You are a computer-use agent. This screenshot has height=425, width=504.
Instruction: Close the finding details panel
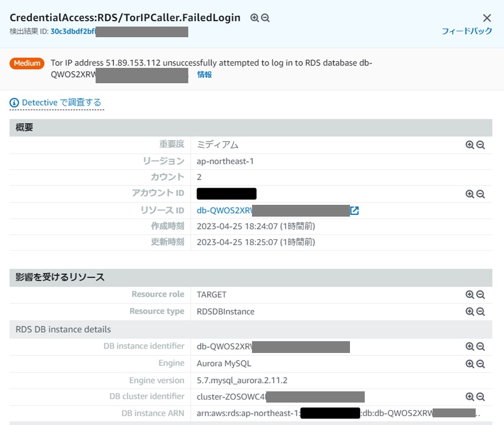point(487,18)
